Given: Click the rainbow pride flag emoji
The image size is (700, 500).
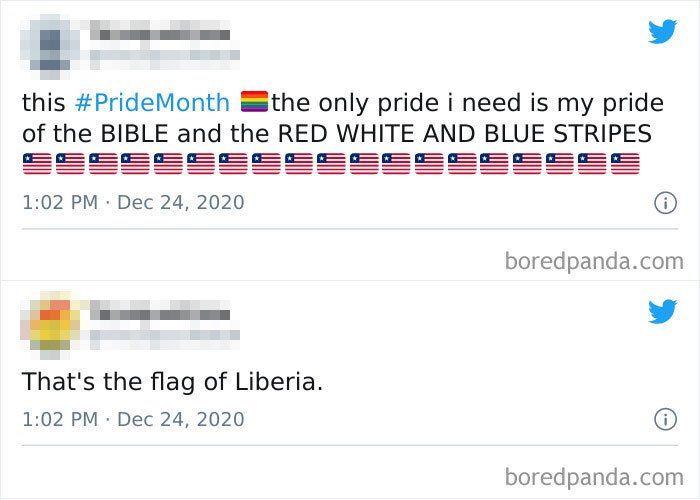Looking at the screenshot, I should click(254, 102).
